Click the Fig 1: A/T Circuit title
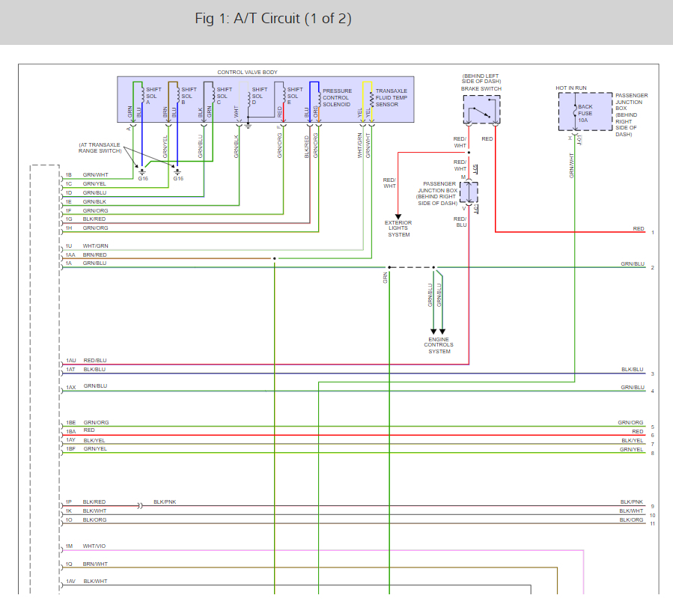Screen dimensions: 673x616 (x=272, y=19)
